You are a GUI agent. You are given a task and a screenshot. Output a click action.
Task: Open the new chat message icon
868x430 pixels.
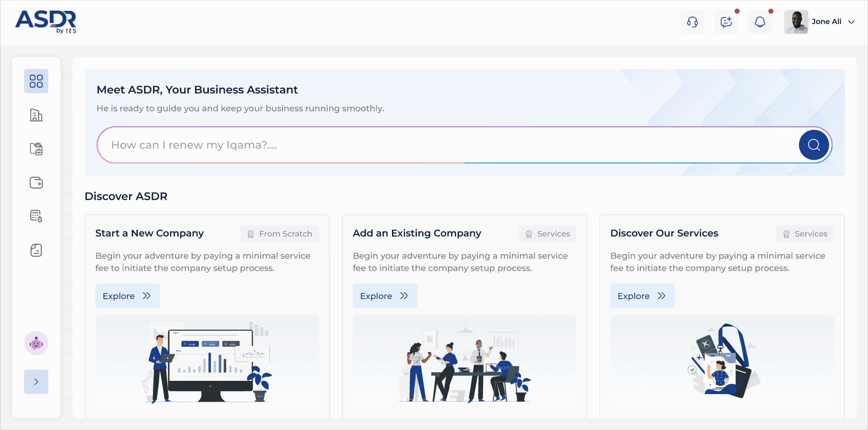[x=726, y=22]
